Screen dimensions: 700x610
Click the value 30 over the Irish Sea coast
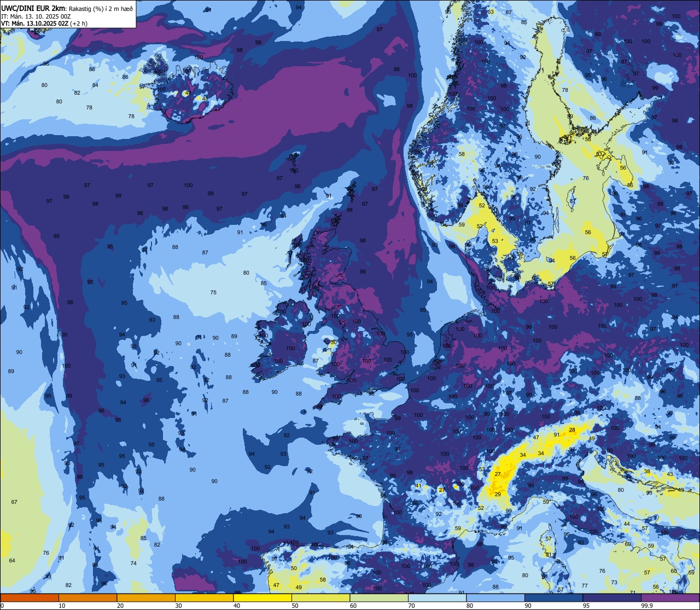[334, 343]
